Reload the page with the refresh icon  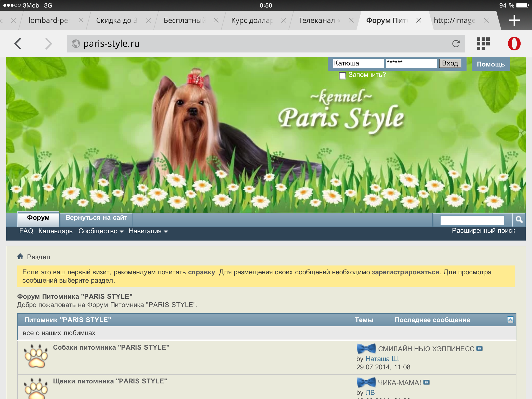tap(456, 44)
